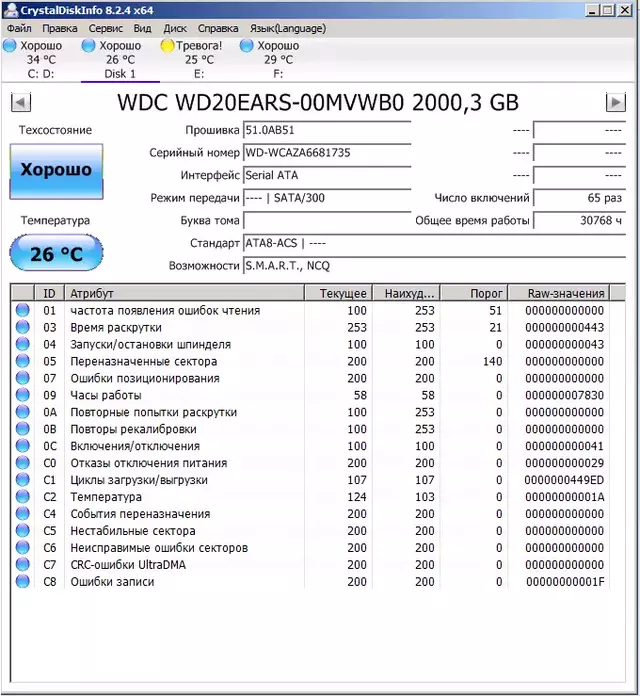Click raw value 00000000001F of Ошибки записи

[565, 581]
